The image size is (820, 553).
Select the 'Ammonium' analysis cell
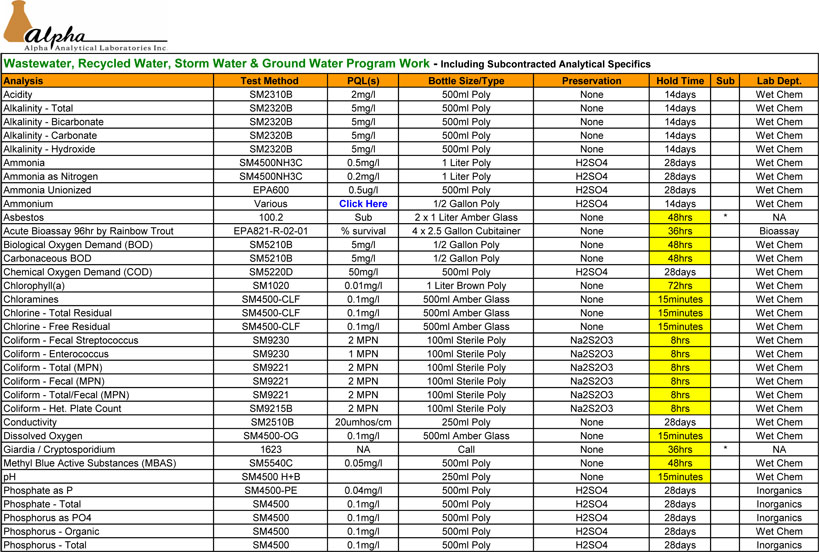point(107,204)
